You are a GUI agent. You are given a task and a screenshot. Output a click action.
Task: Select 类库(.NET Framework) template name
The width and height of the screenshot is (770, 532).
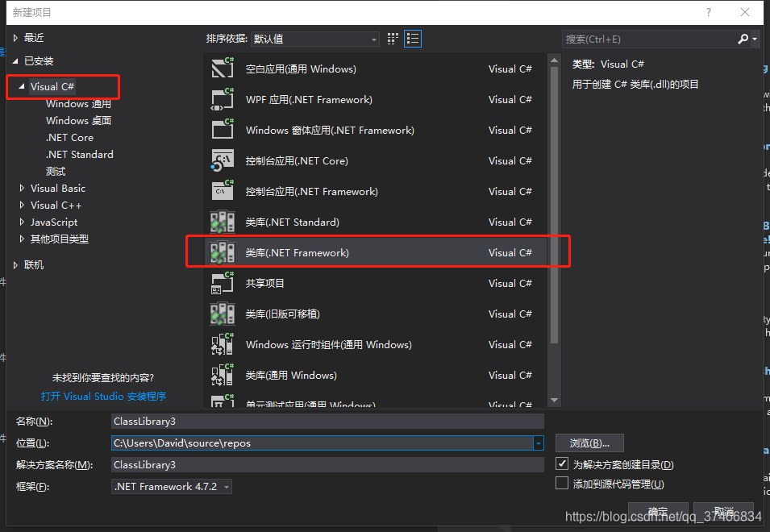click(297, 253)
